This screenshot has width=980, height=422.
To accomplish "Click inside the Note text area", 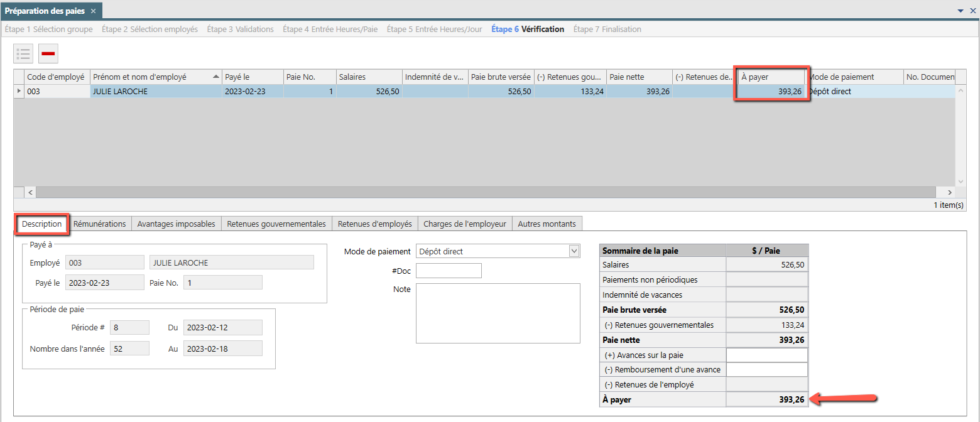I will point(498,313).
